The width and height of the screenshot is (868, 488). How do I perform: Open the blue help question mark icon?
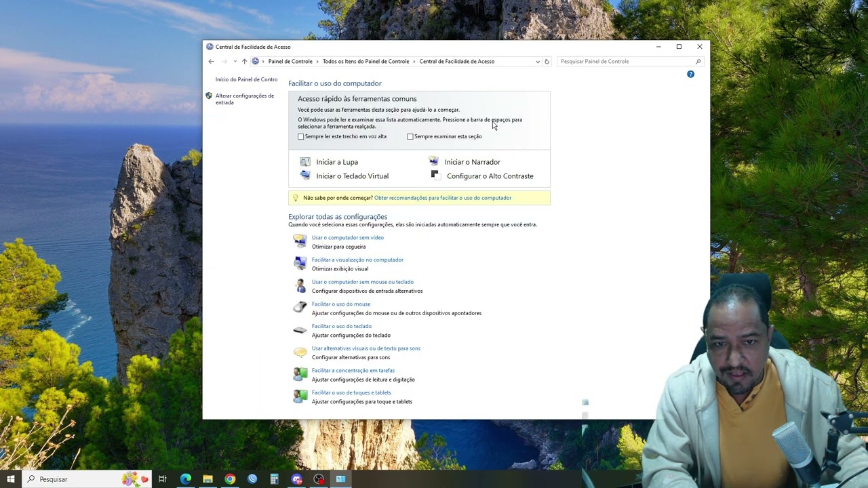click(x=690, y=74)
